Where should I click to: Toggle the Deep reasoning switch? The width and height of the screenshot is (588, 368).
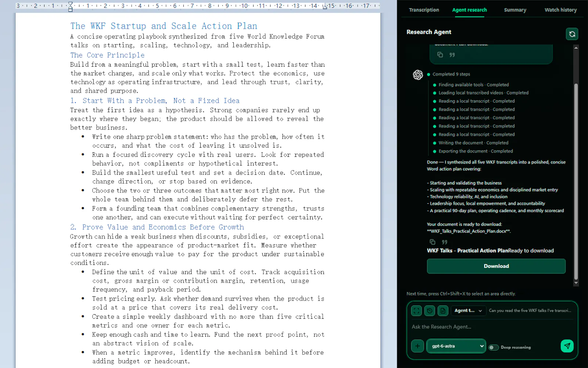(x=493, y=347)
